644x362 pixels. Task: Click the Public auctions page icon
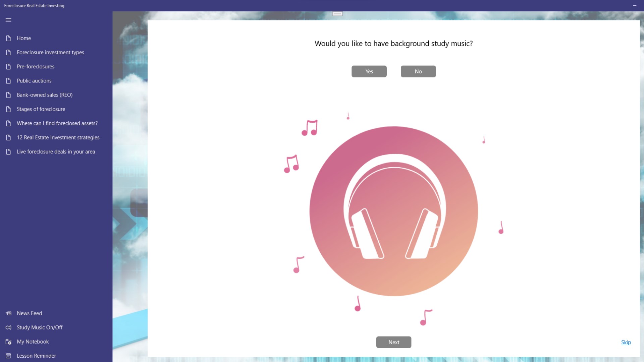[8, 81]
